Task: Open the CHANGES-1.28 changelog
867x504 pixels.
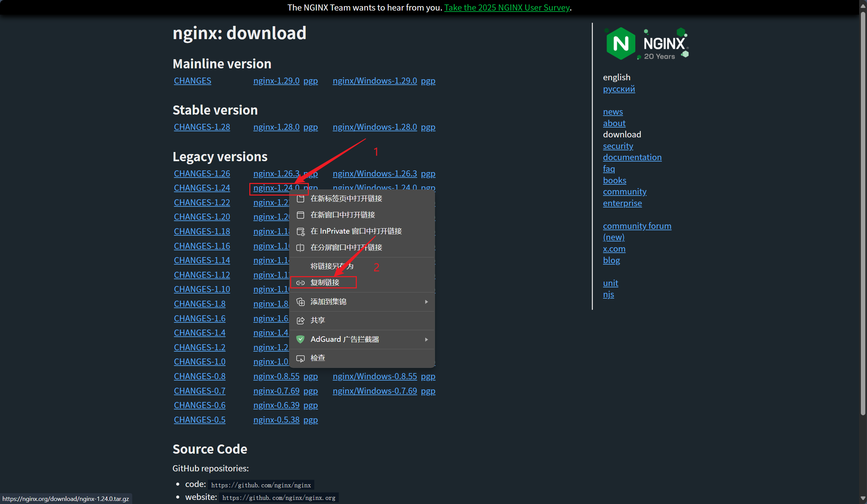Action: coord(202,127)
